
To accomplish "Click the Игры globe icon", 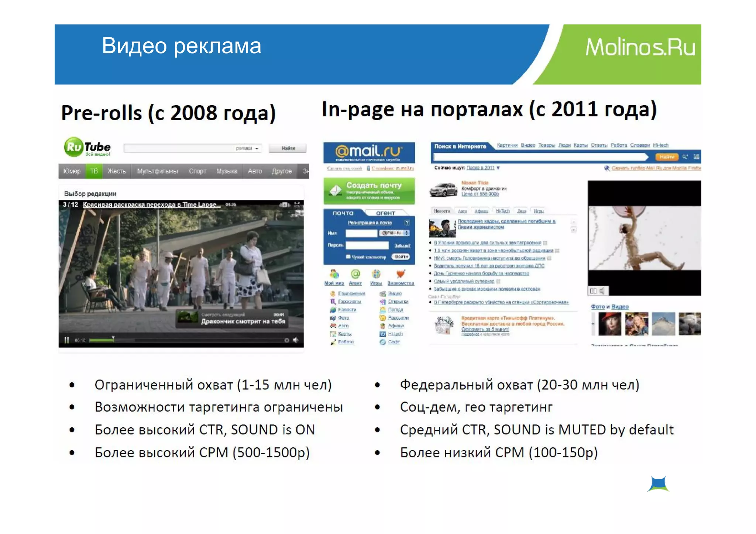I will pyautogui.click(x=376, y=274).
